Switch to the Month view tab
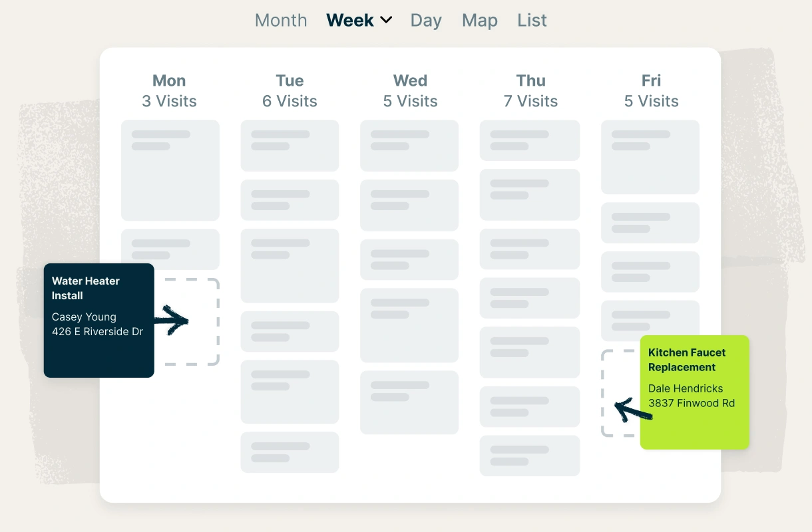 pos(281,21)
